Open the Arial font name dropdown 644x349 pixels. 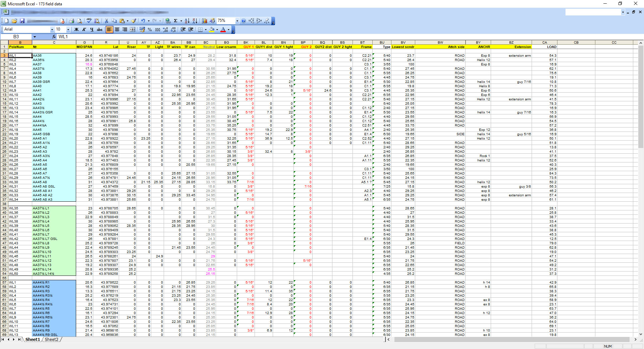pos(52,30)
